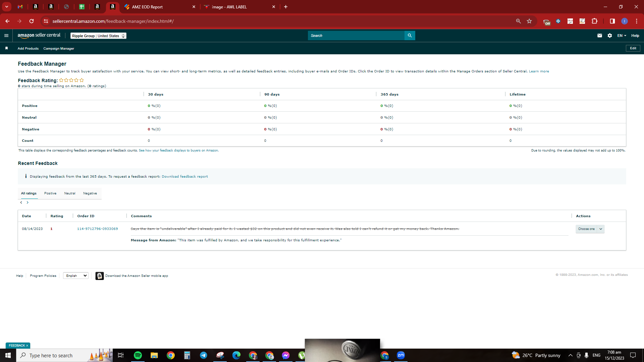Open the Chrome profile avatar

click(x=625, y=21)
